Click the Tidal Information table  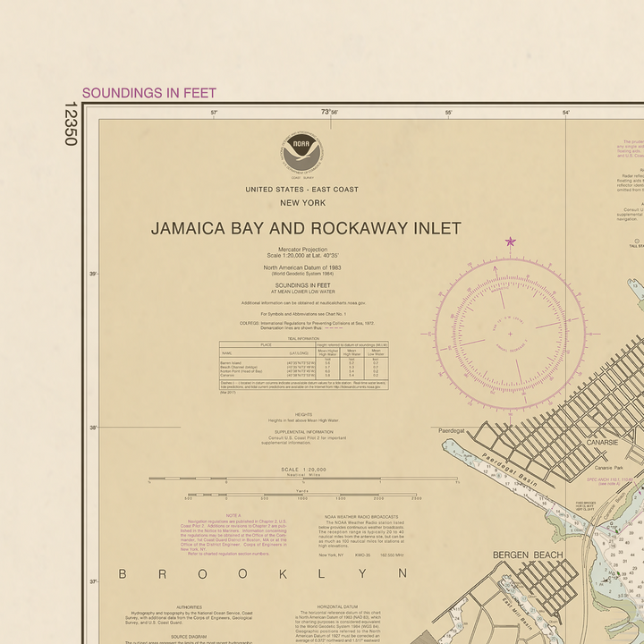click(304, 365)
